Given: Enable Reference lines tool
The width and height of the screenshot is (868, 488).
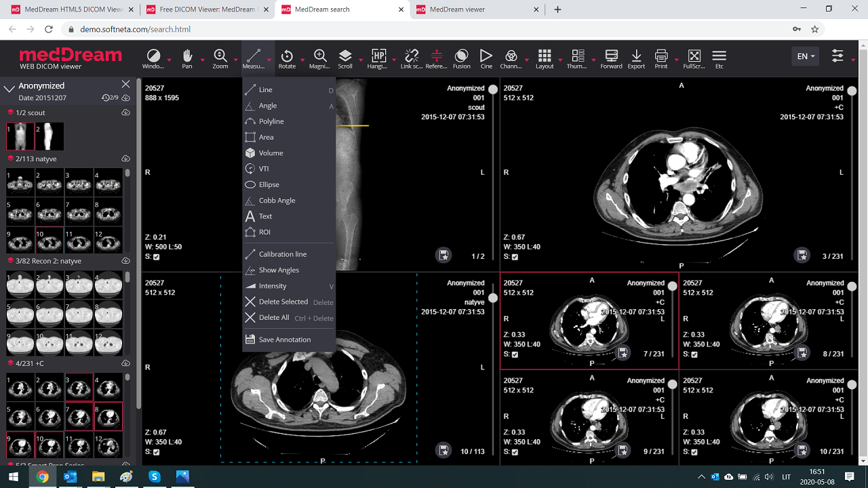Looking at the screenshot, I should (436, 58).
